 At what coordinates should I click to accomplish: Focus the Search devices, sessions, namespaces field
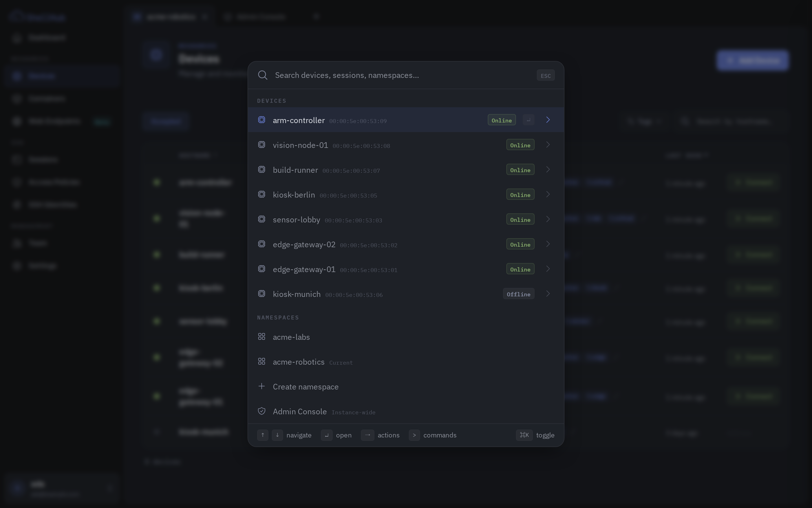(403, 75)
